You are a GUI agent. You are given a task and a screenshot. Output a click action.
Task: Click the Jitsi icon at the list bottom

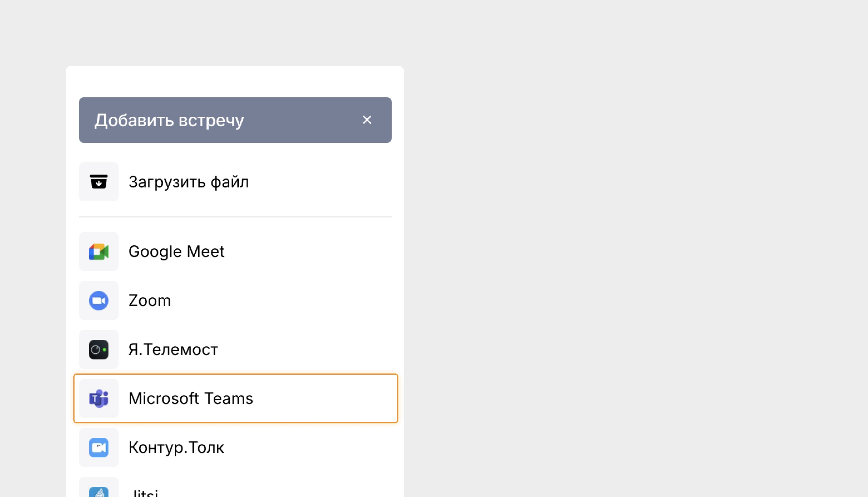[x=99, y=492]
